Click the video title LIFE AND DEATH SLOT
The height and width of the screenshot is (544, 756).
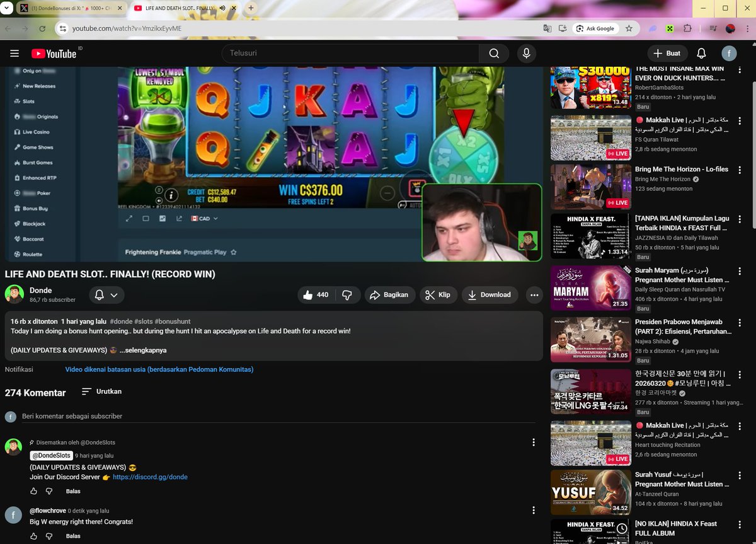coord(110,274)
